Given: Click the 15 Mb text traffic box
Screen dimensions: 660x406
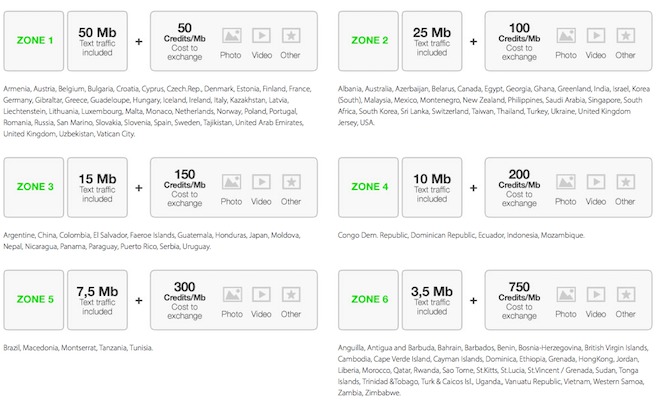Looking at the screenshot, I should coord(99,186).
